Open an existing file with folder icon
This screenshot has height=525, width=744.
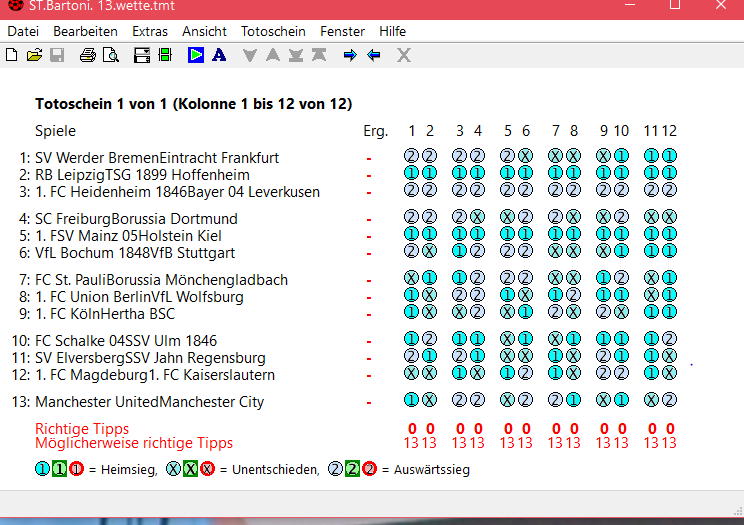34,55
